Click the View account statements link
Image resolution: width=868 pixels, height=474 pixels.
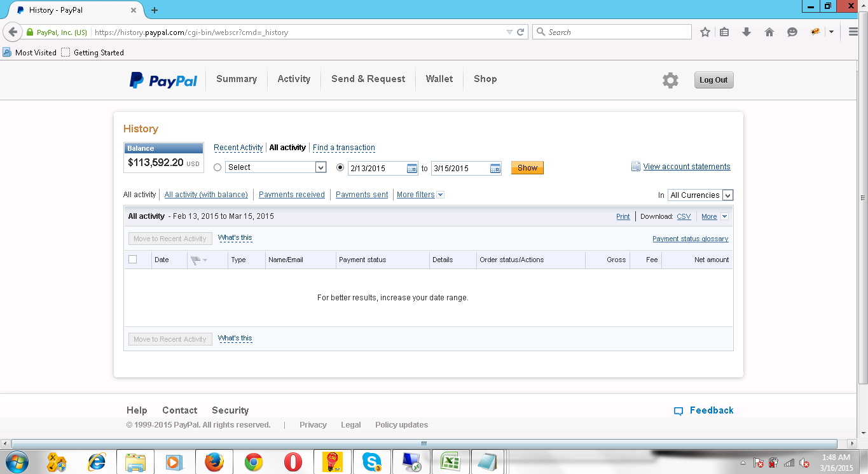[687, 167]
